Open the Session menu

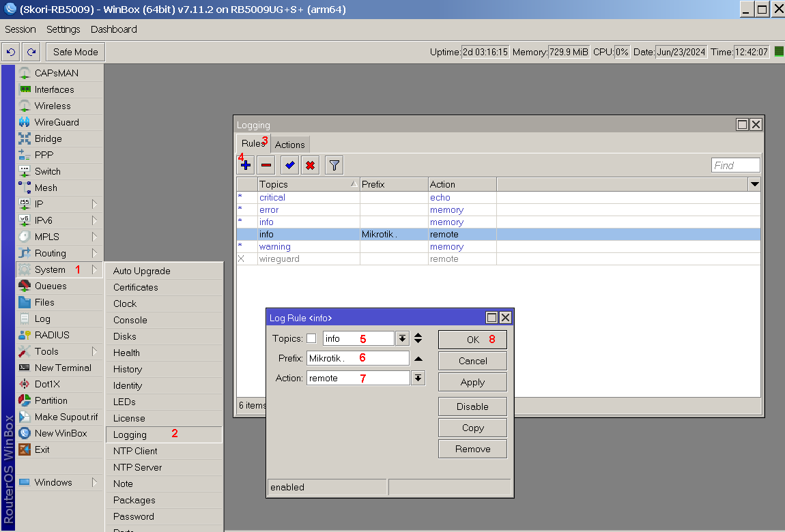(20, 29)
